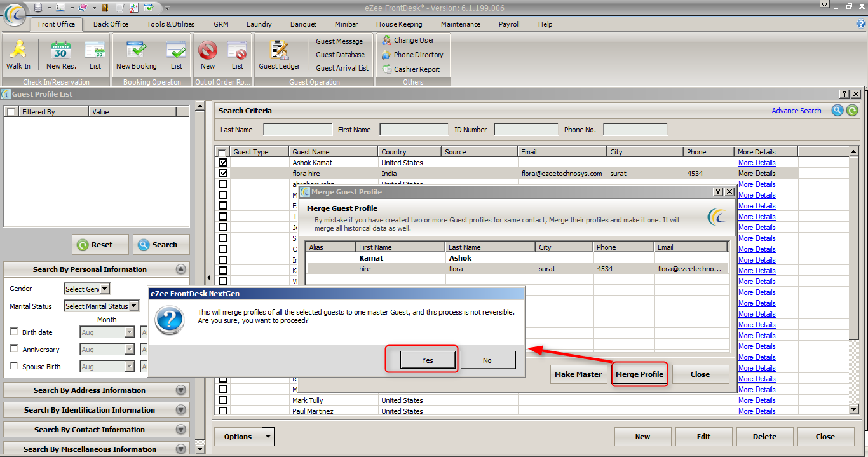Click the Merge Profile button
Screen dimensions: 868x457
point(639,374)
